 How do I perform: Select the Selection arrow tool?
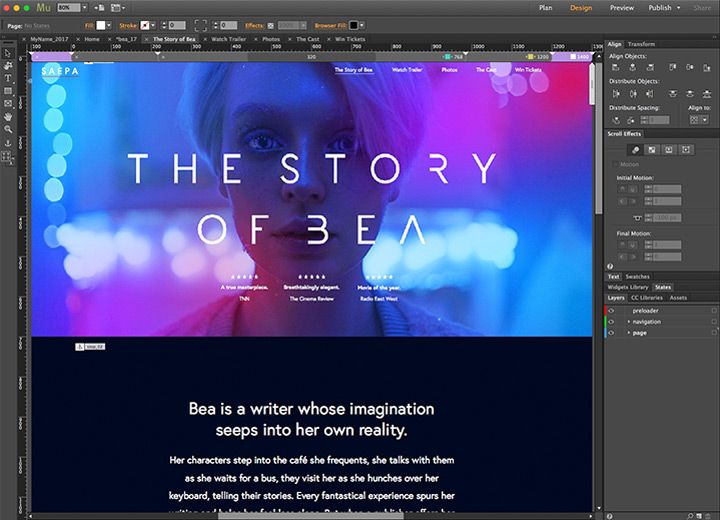[8, 53]
